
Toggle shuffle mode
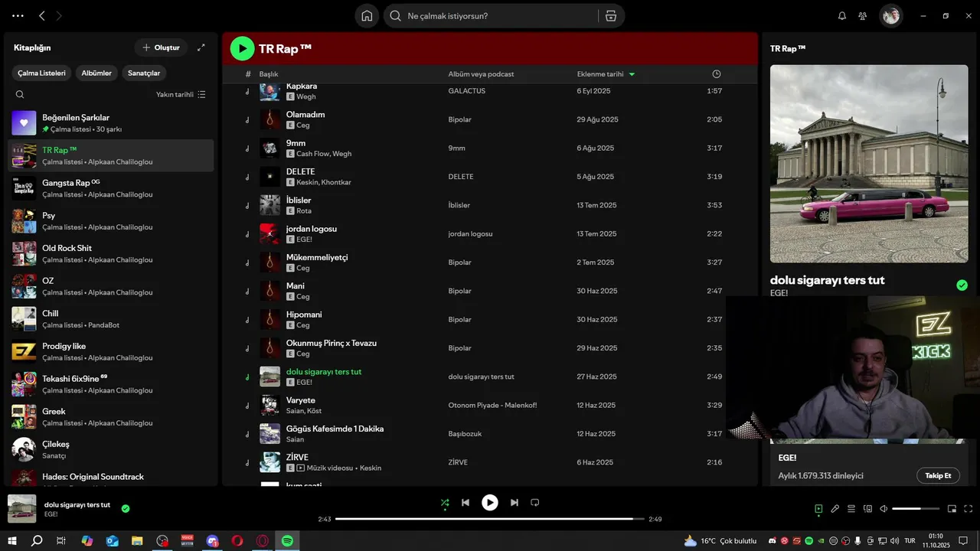pyautogui.click(x=445, y=503)
